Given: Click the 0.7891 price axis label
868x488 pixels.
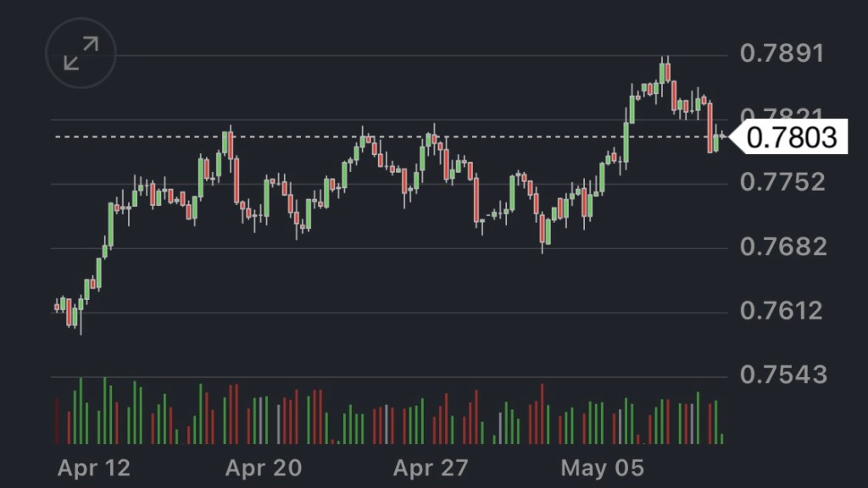Looking at the screenshot, I should (782, 54).
